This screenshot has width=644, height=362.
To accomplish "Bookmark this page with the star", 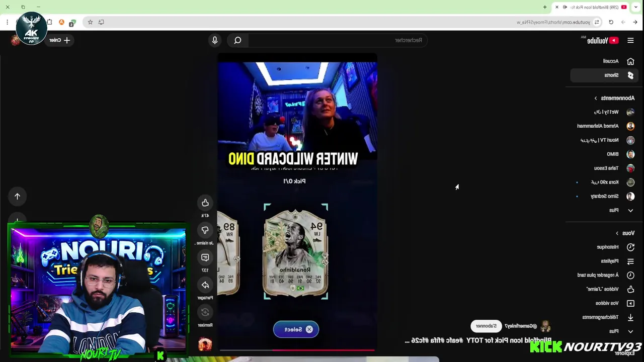I will [90, 22].
